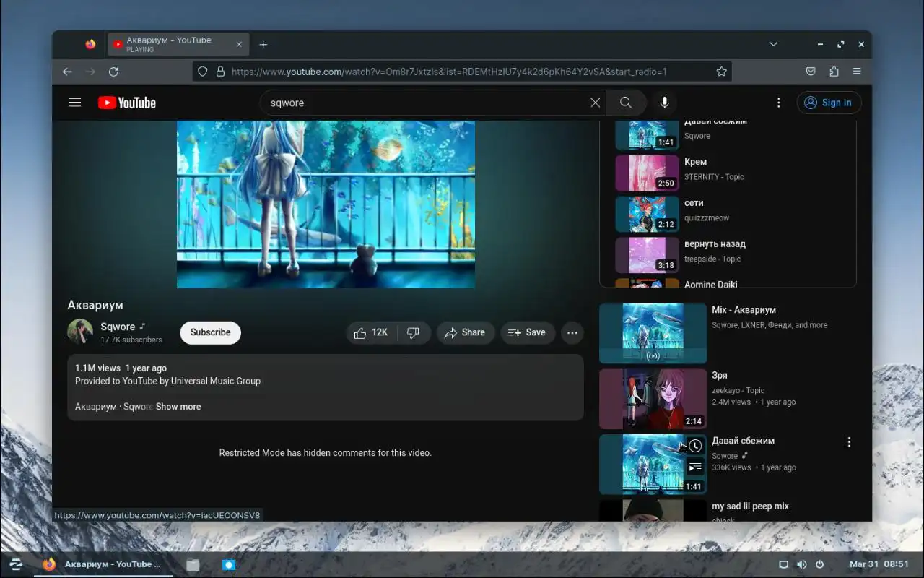Screen dimensions: 924x578
Task: Open the Зря video thumbnail
Action: pyautogui.click(x=653, y=399)
